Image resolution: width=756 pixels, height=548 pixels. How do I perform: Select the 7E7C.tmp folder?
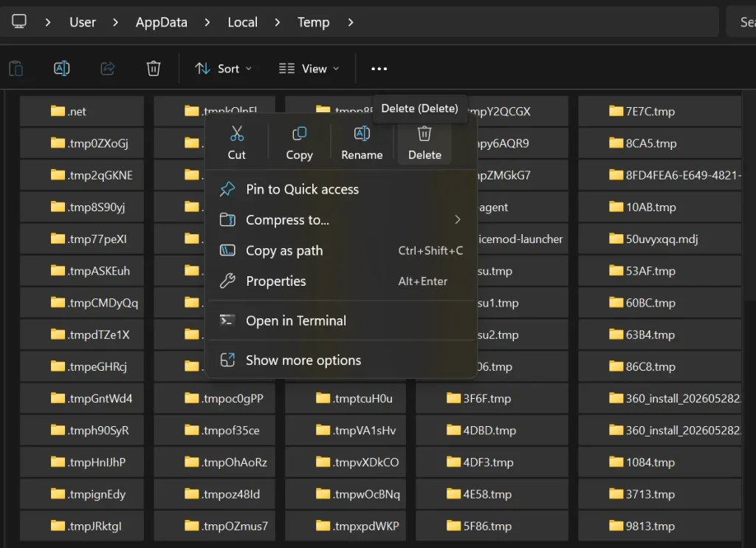659,112
